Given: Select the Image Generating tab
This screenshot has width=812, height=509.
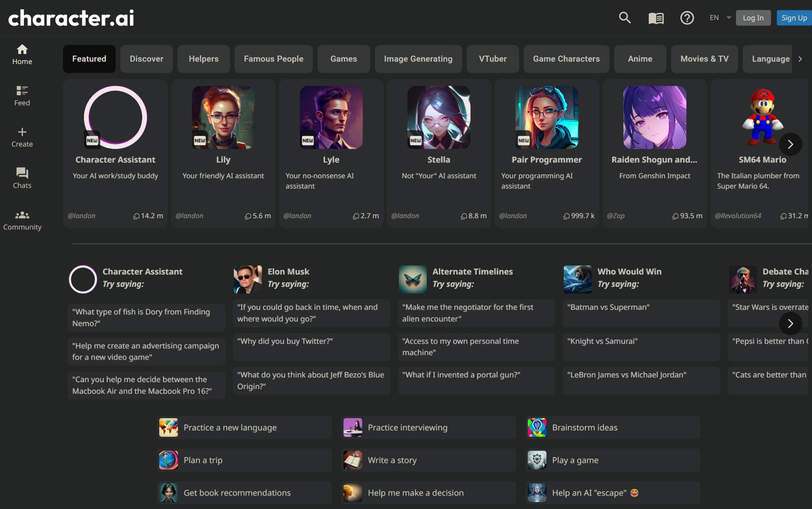Looking at the screenshot, I should [x=418, y=59].
